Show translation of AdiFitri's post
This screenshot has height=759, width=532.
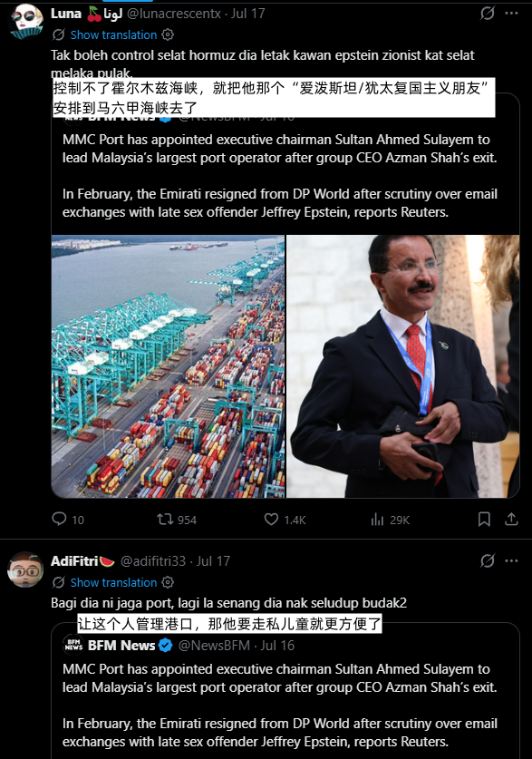point(113,582)
